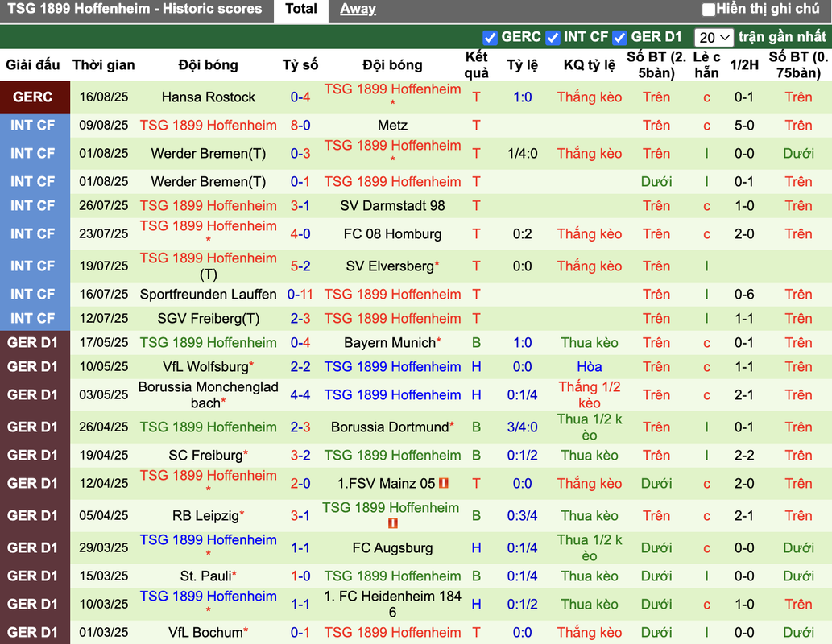Click the Werder Bremen(T) team in 0-1 match
This screenshot has height=644, width=832.
209,181
